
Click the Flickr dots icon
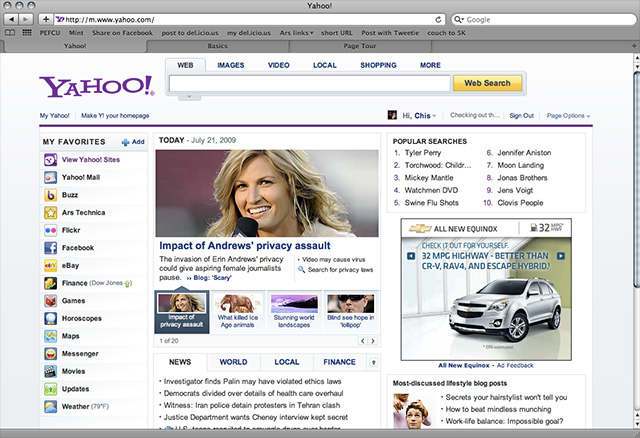51,230
